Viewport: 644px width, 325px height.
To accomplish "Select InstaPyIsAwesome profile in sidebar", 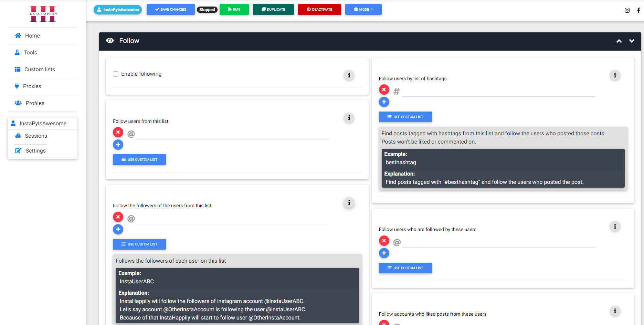I will pyautogui.click(x=43, y=124).
